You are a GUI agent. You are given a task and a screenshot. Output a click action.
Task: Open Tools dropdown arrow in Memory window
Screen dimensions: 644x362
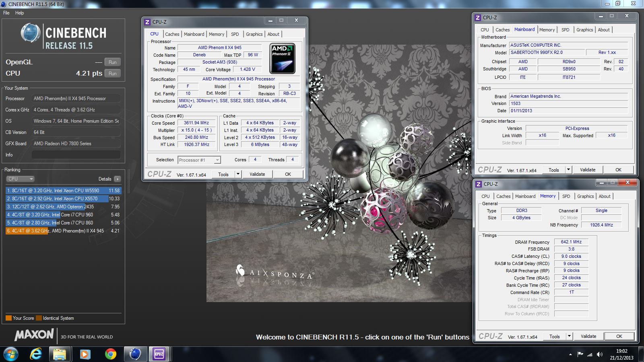coord(570,336)
